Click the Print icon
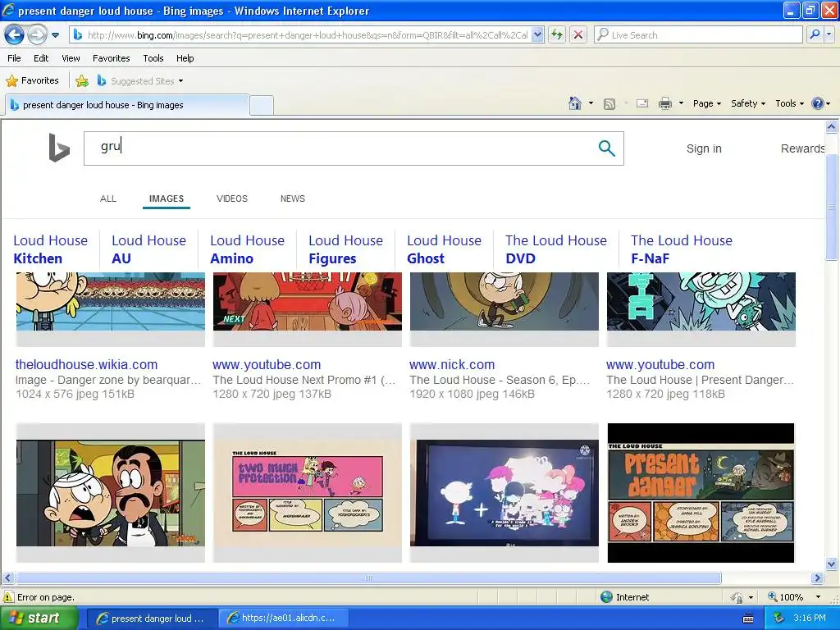This screenshot has width=840, height=630. point(664,103)
